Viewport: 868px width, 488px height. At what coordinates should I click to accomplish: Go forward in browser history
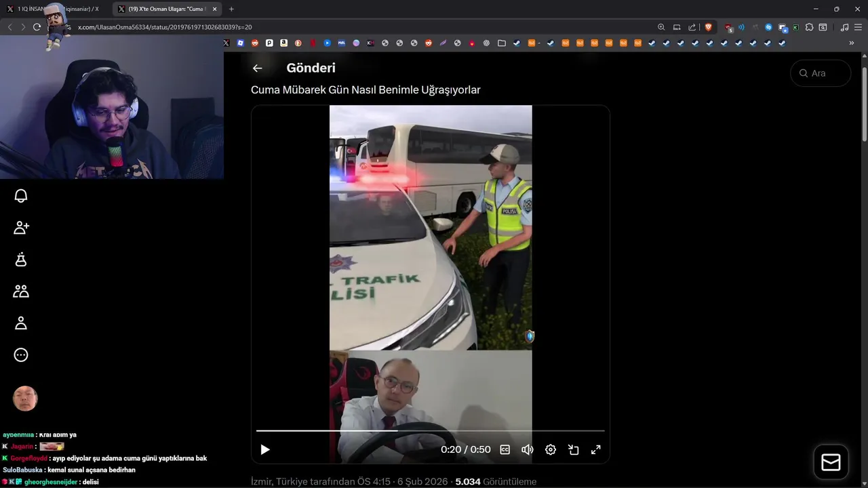coord(22,27)
